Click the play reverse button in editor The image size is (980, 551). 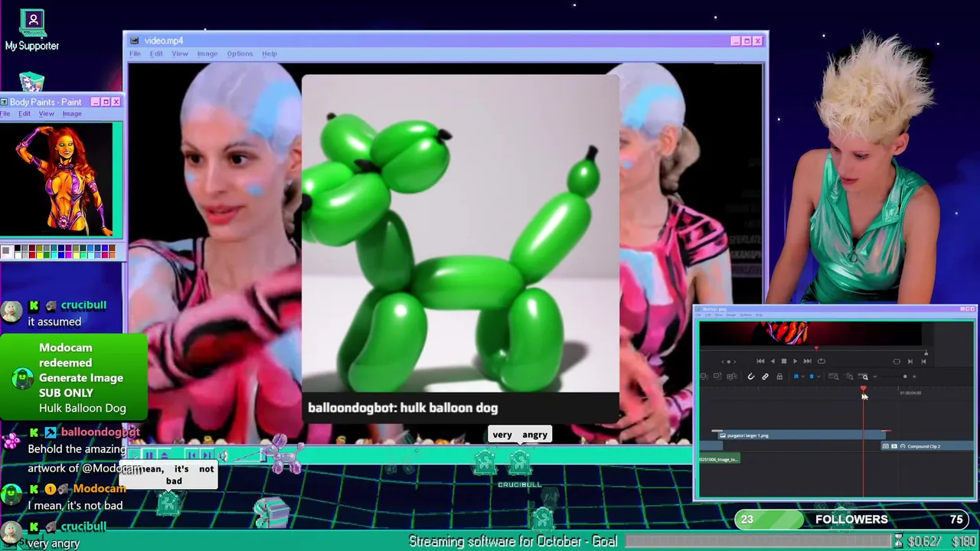(x=773, y=361)
